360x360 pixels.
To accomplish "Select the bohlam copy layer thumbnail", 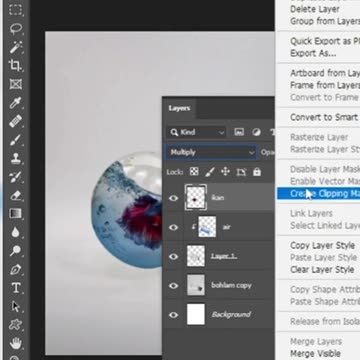I will click(196, 285).
